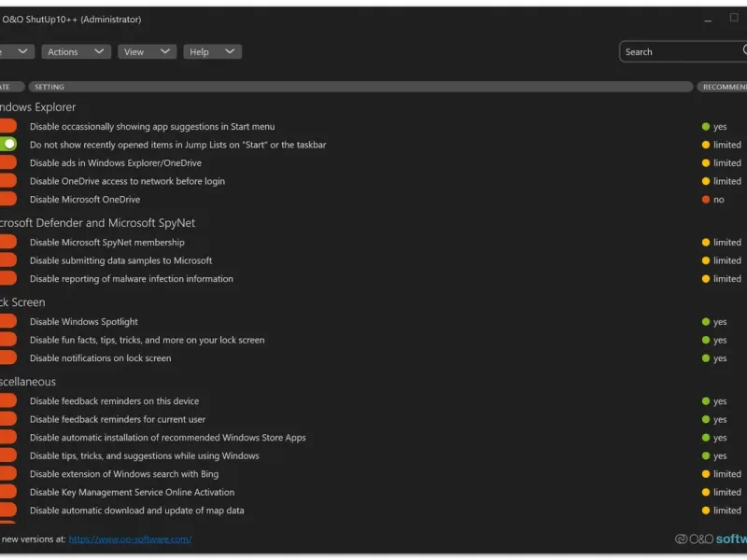
Task: Toggle Disable fun facts, tips, tricks switch
Action: (7, 340)
